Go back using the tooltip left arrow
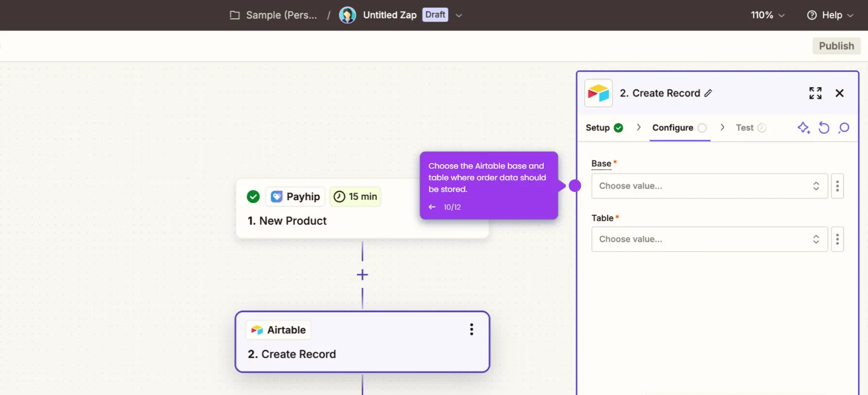The image size is (868, 395). tap(432, 207)
